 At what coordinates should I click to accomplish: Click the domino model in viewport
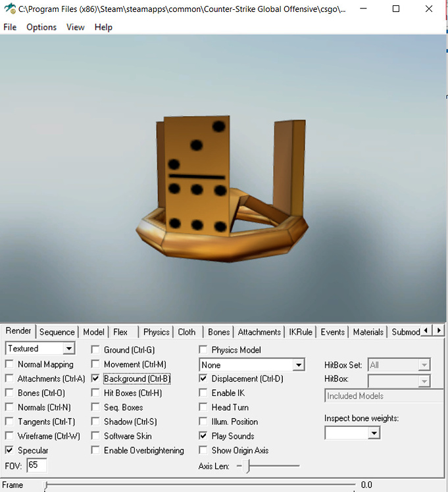click(222, 189)
